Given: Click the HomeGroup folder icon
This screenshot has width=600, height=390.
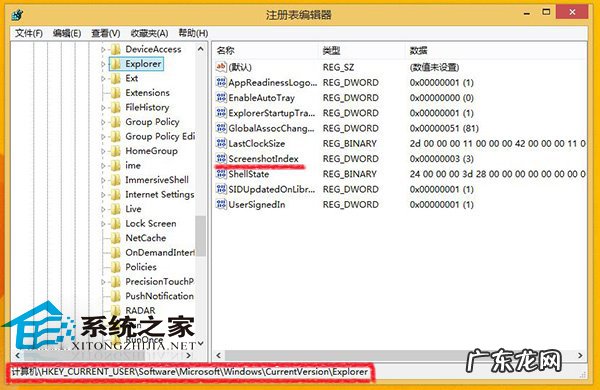Looking at the screenshot, I should [x=115, y=151].
